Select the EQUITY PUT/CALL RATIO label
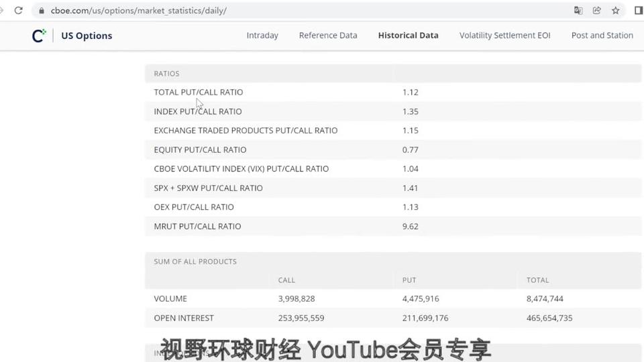This screenshot has width=644, height=362. tap(200, 149)
